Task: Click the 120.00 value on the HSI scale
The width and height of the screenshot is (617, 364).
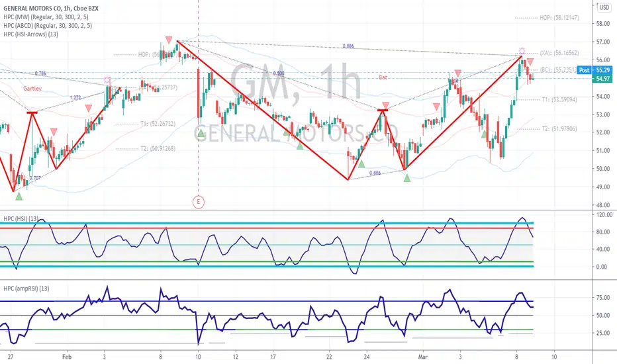Action: (604, 215)
